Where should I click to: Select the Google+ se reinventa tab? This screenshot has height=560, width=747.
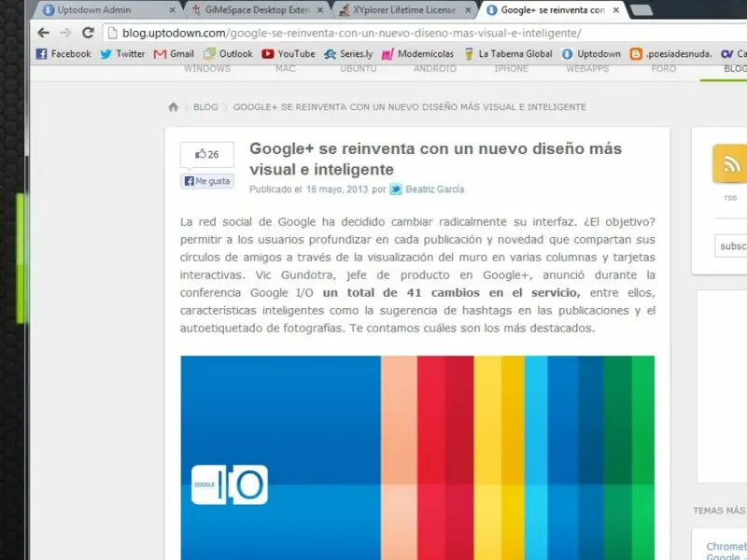click(553, 9)
